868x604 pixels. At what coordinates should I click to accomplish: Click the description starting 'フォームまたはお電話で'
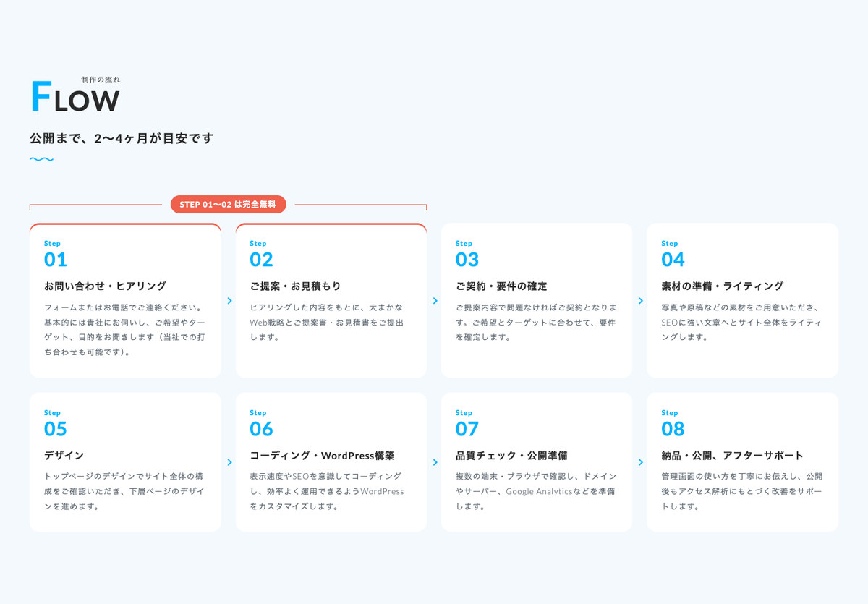point(125,330)
